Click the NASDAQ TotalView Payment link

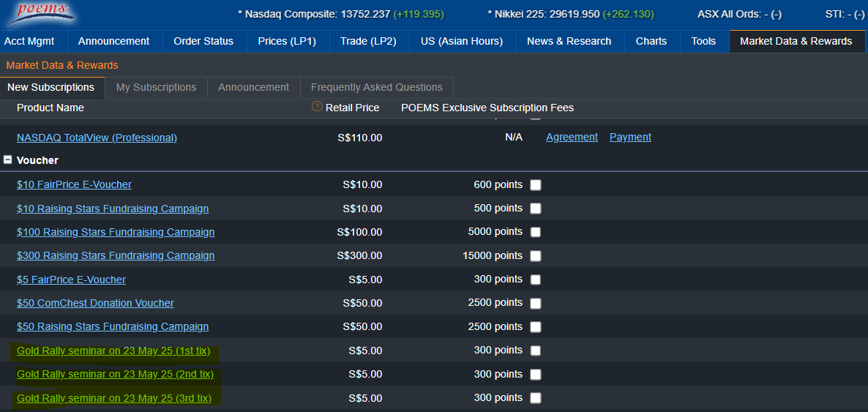pyautogui.click(x=630, y=137)
